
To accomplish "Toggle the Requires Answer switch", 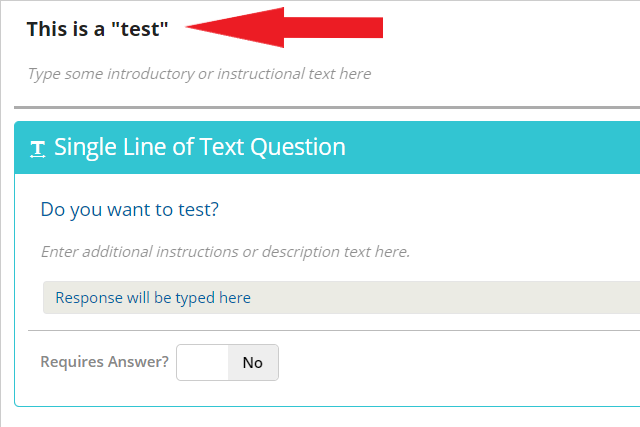I will tap(227, 363).
